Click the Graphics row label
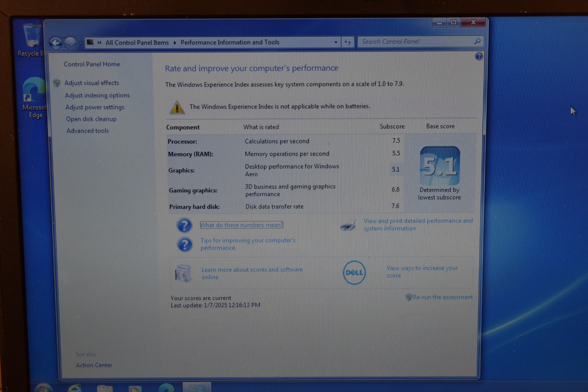Viewport: 588px width, 392px height. pyautogui.click(x=182, y=170)
